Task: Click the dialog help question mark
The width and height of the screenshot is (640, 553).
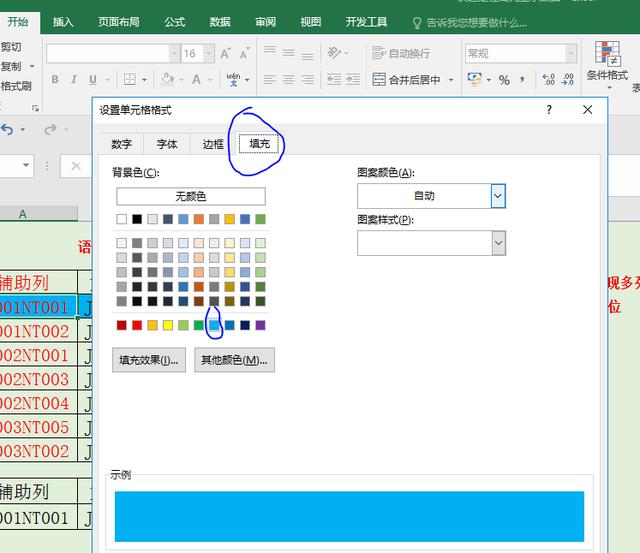Action: coord(549,109)
